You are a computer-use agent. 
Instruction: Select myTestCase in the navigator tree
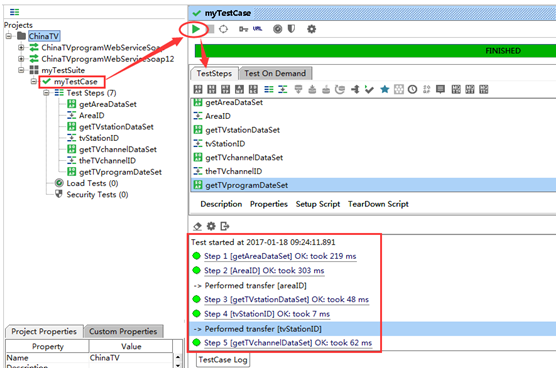[x=75, y=81]
